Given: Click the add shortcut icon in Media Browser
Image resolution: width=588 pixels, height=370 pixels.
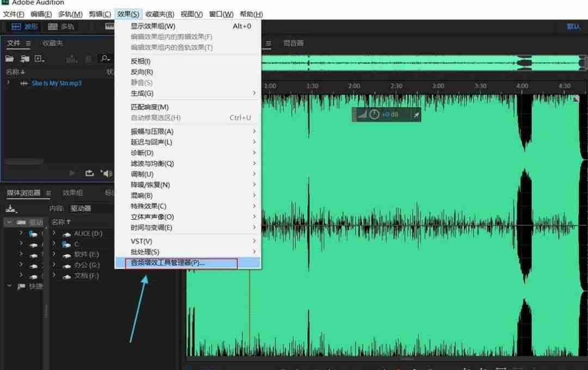Looking at the screenshot, I should point(11,208).
